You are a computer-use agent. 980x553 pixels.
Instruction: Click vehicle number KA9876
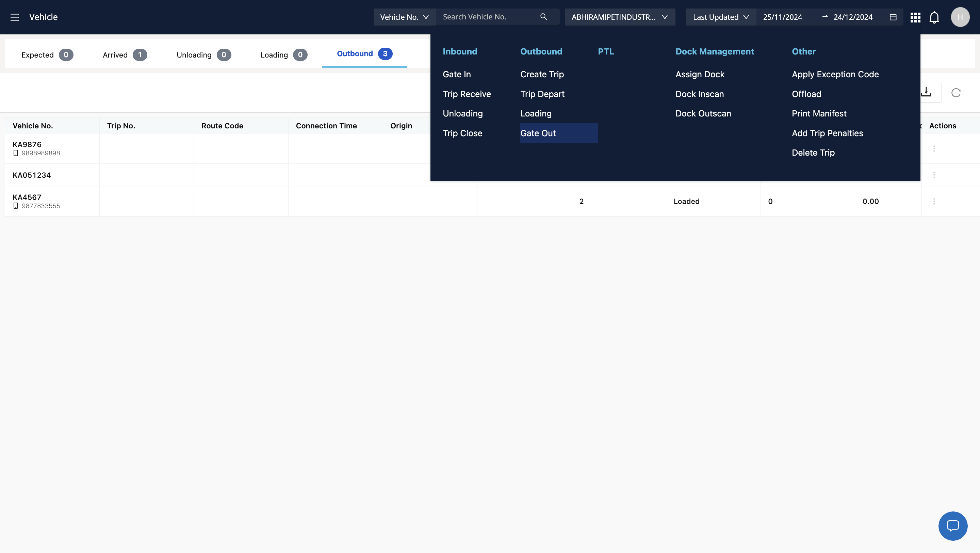pyautogui.click(x=27, y=144)
